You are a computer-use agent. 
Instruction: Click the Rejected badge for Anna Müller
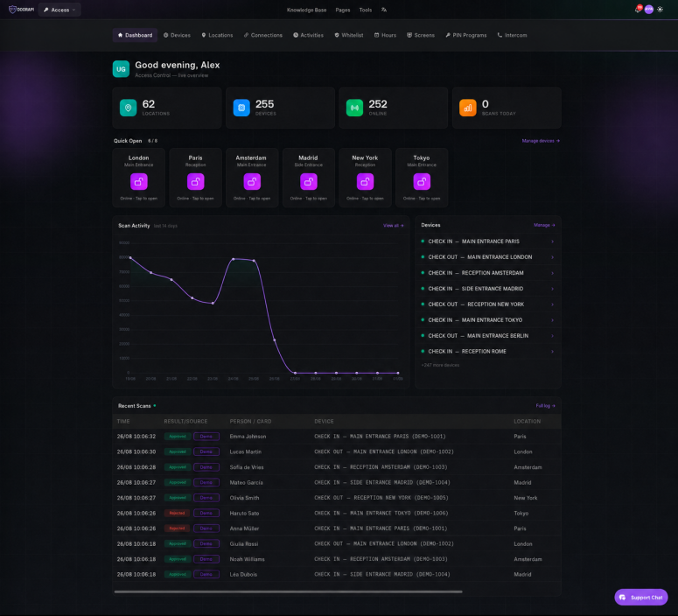pyautogui.click(x=178, y=528)
